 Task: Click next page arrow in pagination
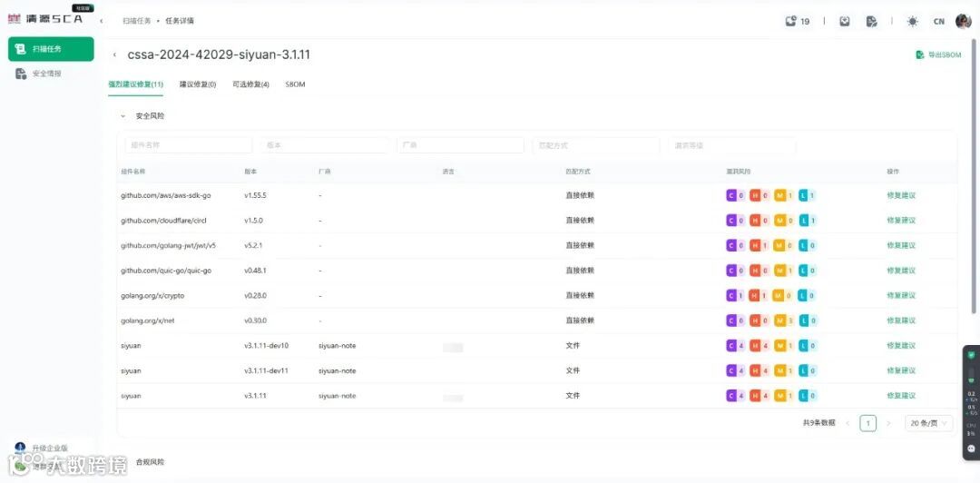coord(888,423)
